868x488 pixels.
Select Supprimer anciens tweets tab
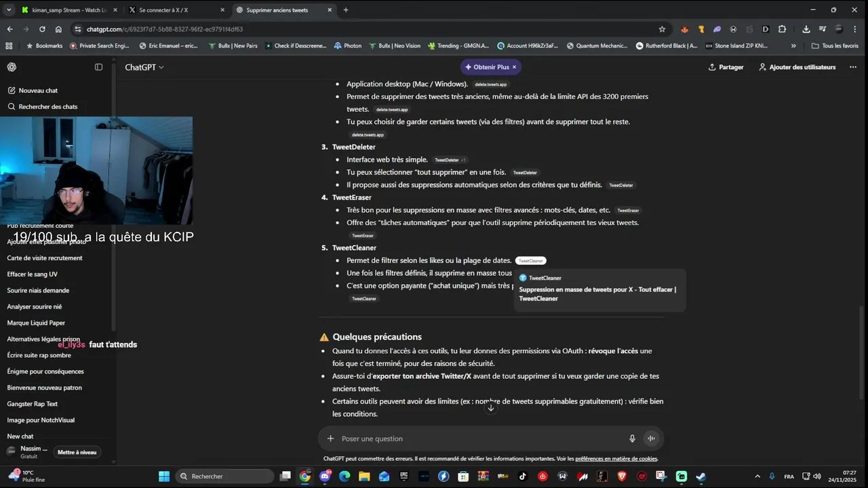coord(285,10)
